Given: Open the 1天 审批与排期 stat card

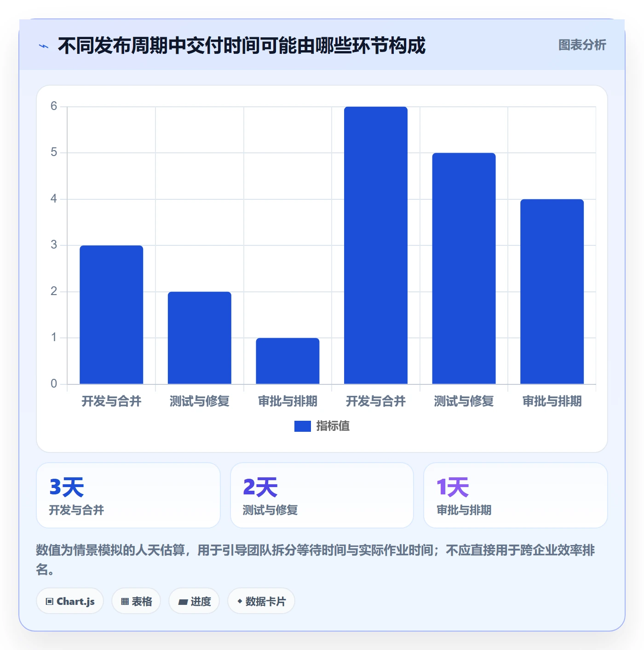Looking at the screenshot, I should pyautogui.click(x=516, y=495).
